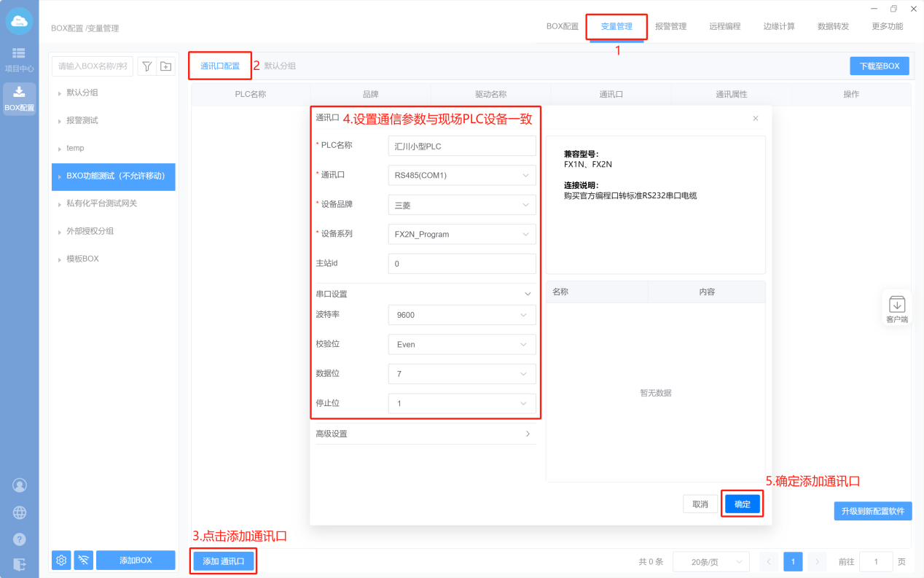Screen dimensions: 924x578
Task: Open the user account icon in sidebar
Action: pos(20,485)
